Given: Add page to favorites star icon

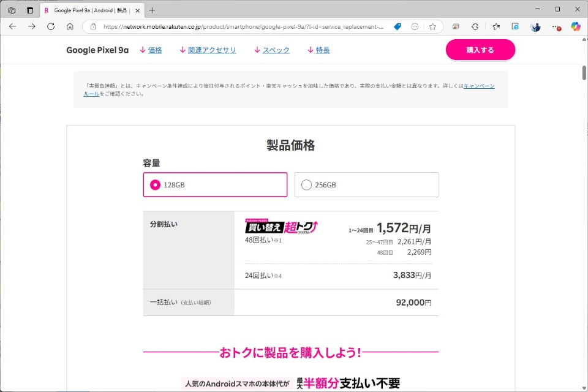Looking at the screenshot, I should (x=433, y=26).
